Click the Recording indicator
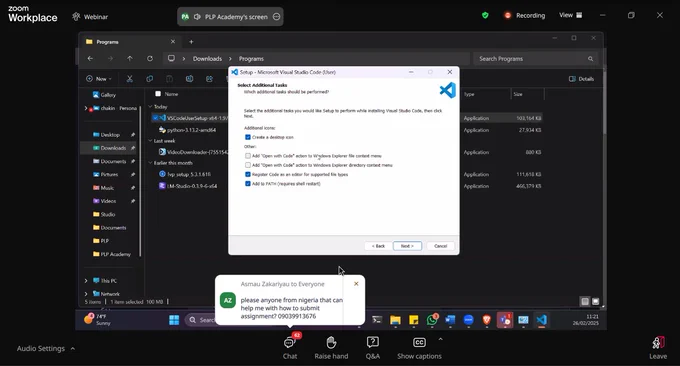This screenshot has height=366, width=680. [524, 15]
